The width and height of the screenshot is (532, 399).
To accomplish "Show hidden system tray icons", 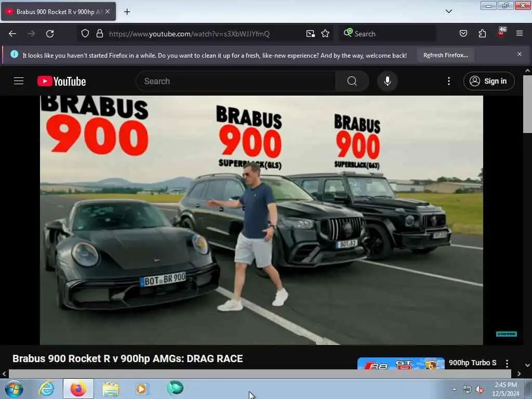I will click(454, 389).
